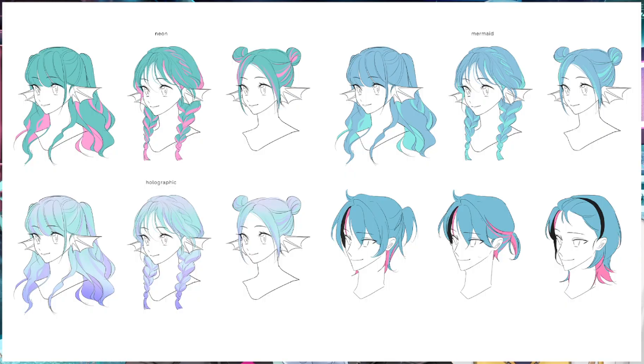Click the fin ear on the mermaid bun sketch
The image size is (644, 364).
(x=618, y=93)
